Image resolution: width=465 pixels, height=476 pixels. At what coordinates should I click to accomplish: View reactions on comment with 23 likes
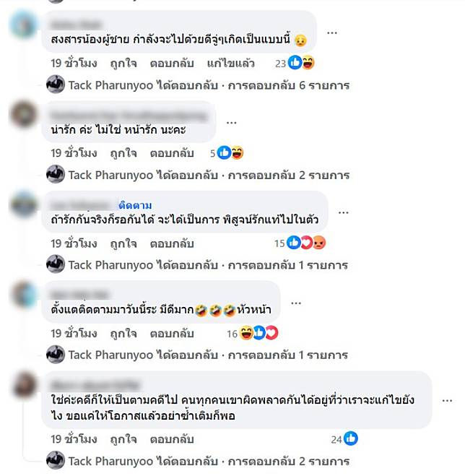[x=295, y=63]
